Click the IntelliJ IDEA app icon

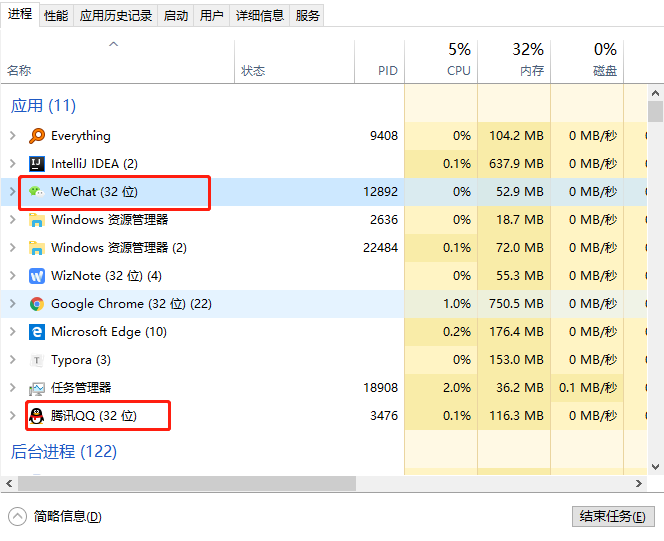(37, 164)
